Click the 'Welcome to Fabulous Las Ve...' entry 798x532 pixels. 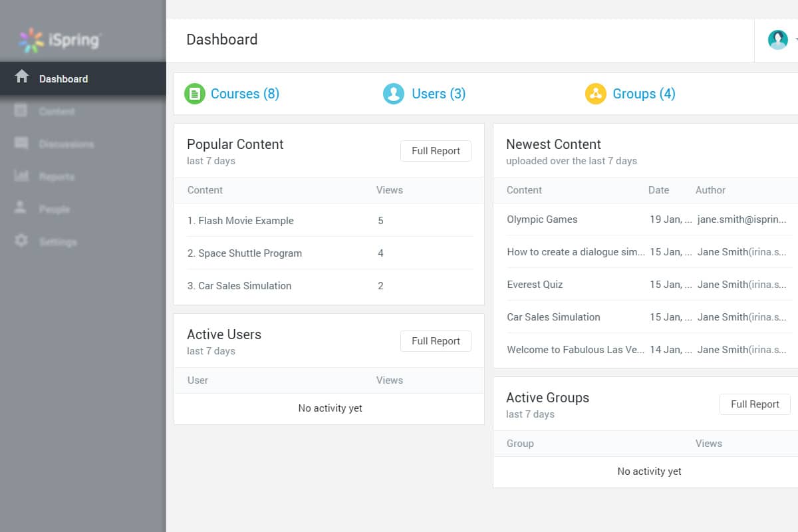point(576,350)
